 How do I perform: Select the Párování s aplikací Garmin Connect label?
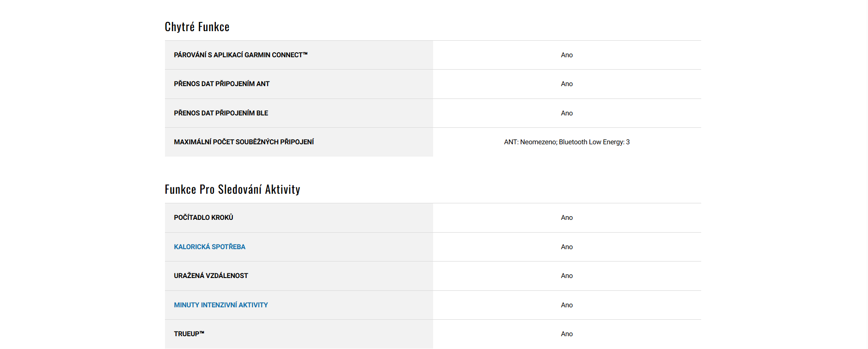(x=241, y=55)
